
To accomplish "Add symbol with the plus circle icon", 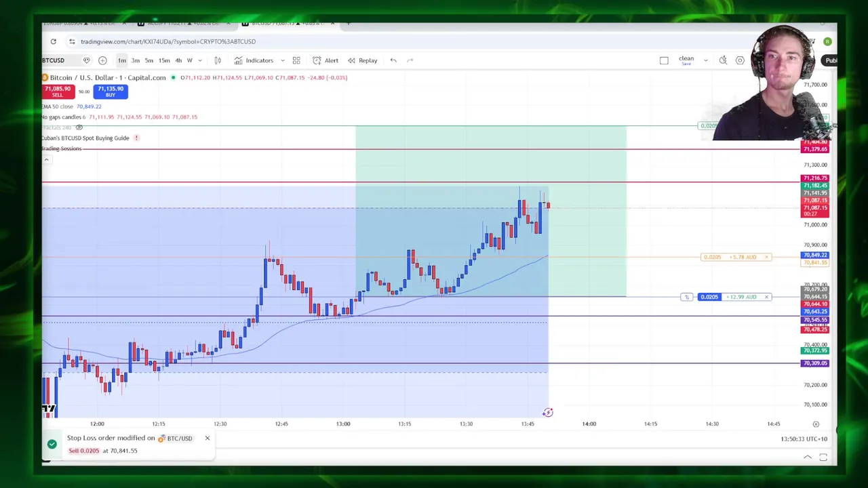I will point(102,60).
